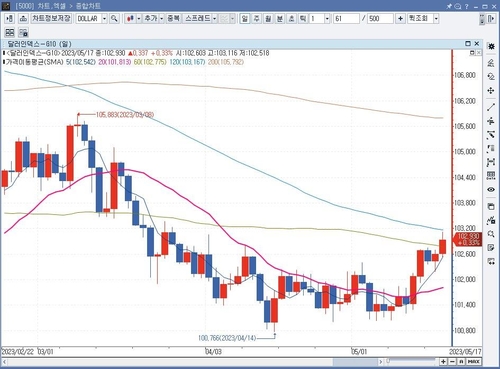This screenshot has height=369, width=500.
Task: Click the 달러인덱스-G10 (일) pane title
Action: [39, 44]
